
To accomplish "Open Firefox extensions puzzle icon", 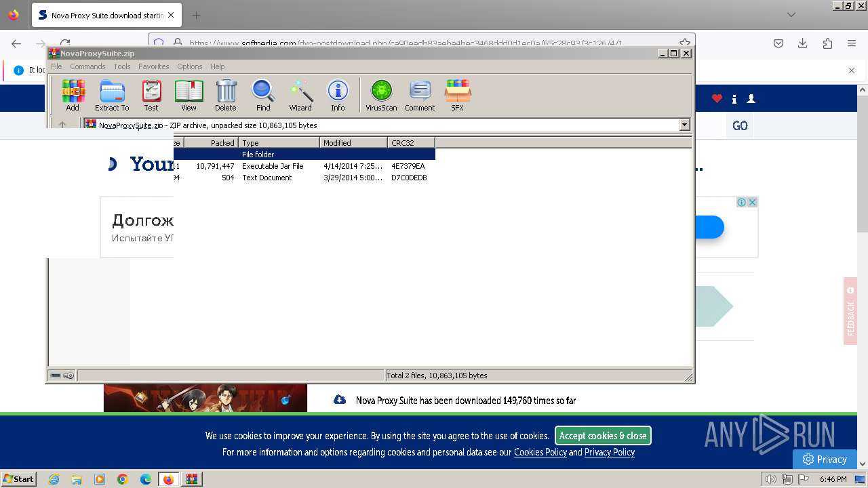I will (x=827, y=43).
